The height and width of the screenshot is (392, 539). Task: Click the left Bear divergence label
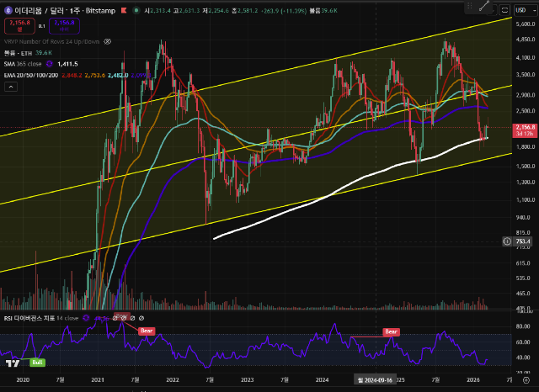(x=147, y=331)
